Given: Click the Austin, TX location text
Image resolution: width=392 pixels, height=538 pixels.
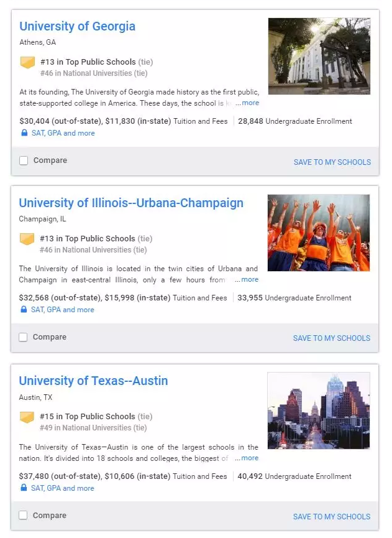Looking at the screenshot, I should 35,397.
